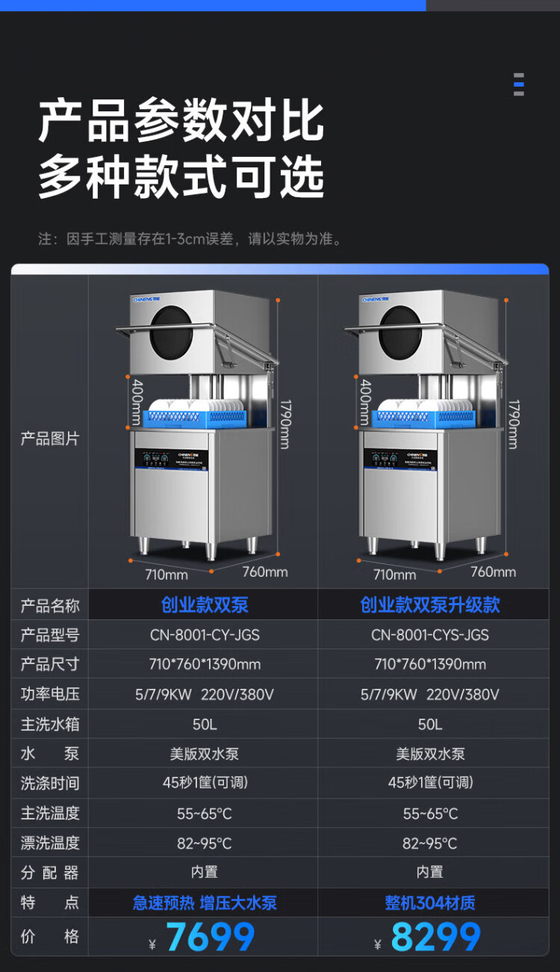Viewport: 560px width, 972px height.
Task: Click the 创业款双泵升级款 product name
Action: (x=430, y=604)
